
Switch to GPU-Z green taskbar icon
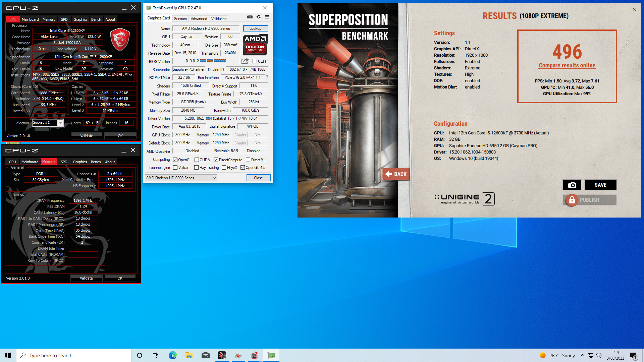pos(271,355)
